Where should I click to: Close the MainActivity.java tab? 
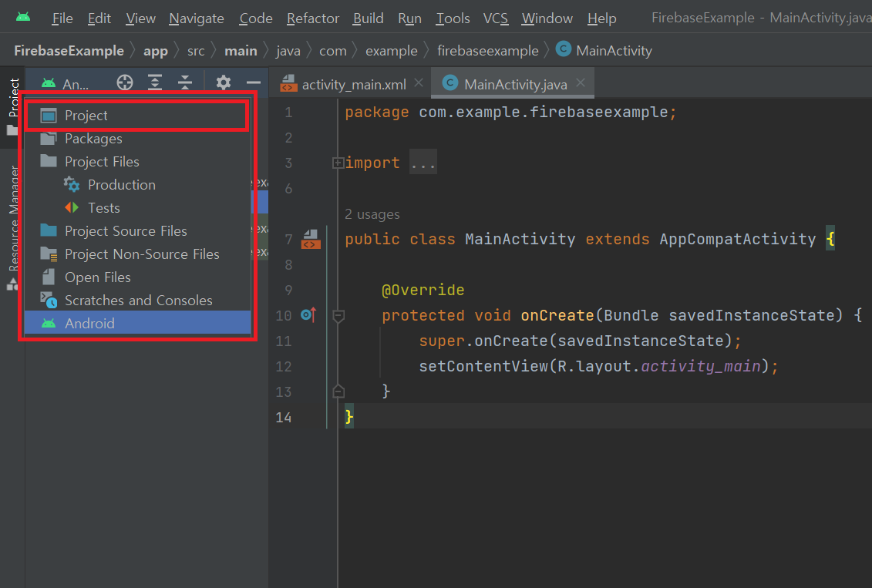(581, 82)
